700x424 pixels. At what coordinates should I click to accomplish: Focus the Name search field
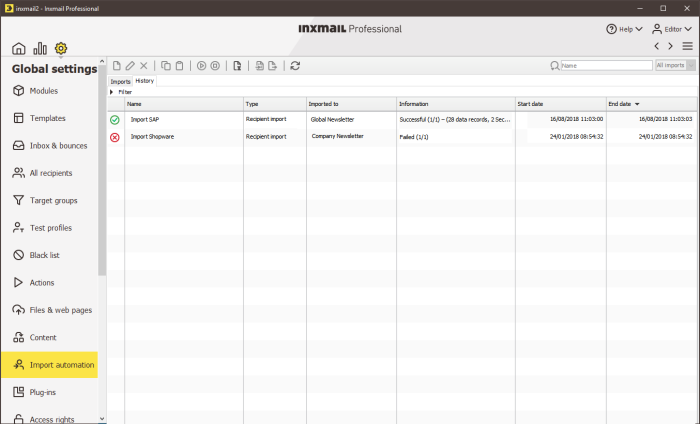(606, 66)
